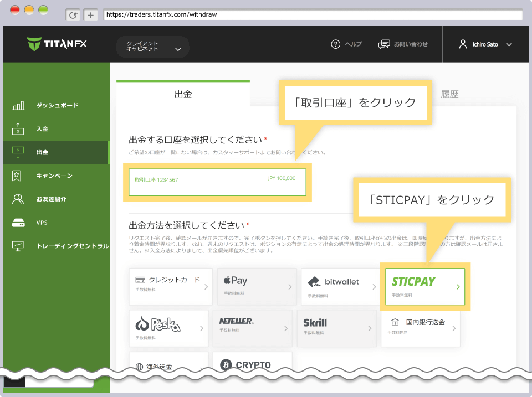Click the bank building icon

(x=395, y=322)
